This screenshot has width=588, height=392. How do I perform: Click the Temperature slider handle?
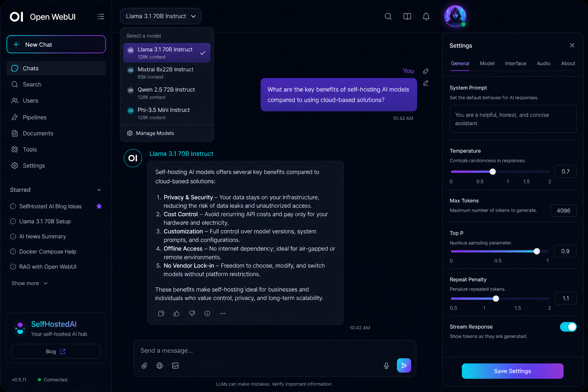[493, 171]
